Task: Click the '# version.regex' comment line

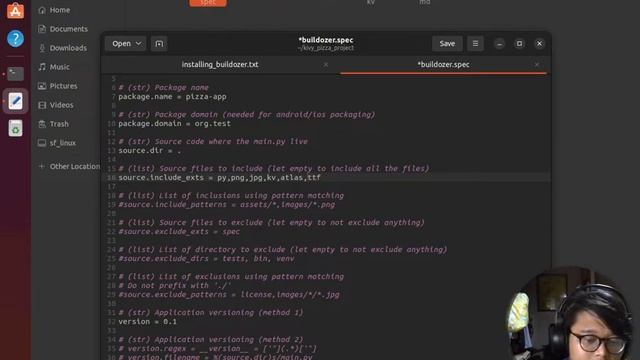Action: point(218,349)
